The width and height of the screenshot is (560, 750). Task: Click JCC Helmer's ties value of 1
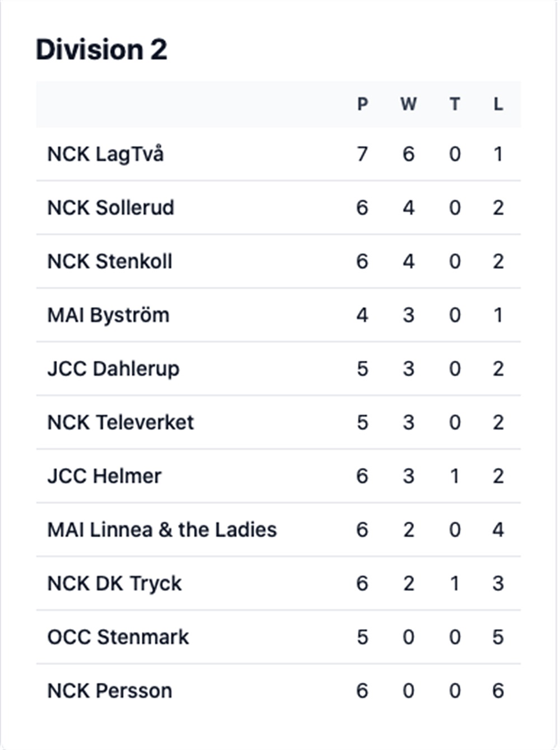click(x=455, y=476)
